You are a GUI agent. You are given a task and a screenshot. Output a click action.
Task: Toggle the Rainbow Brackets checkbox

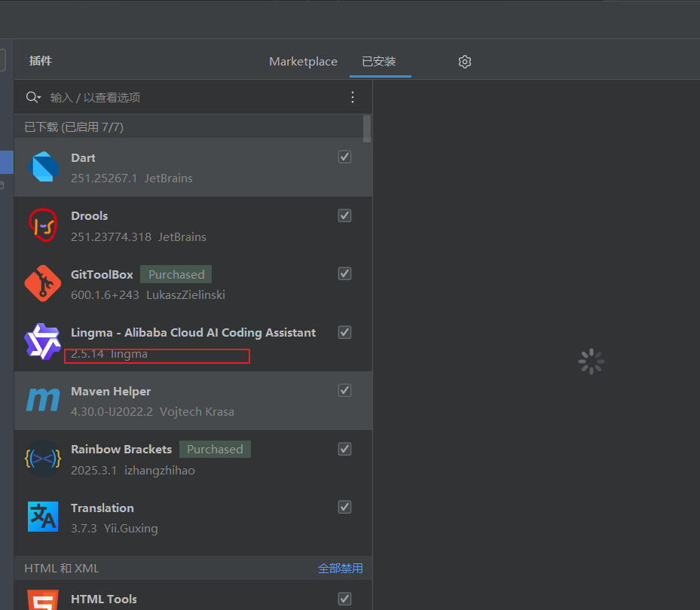click(x=344, y=449)
